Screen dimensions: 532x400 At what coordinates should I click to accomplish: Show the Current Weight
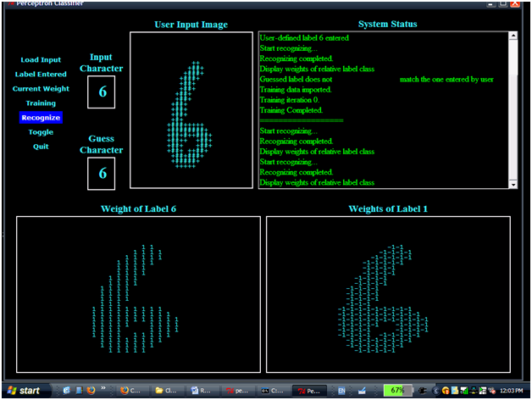pos(41,89)
